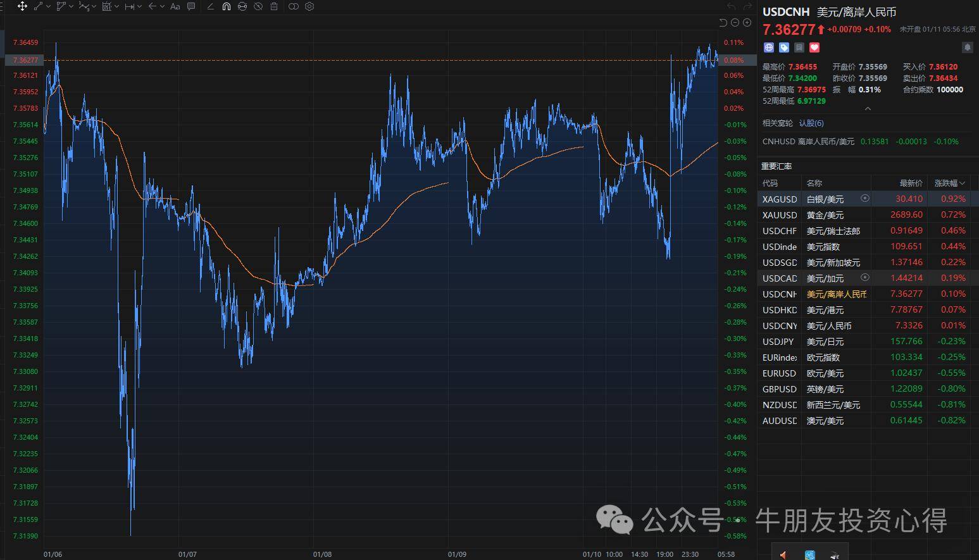The height and width of the screenshot is (560, 979).
Task: Zoom in the chart with plus icon
Action: click(747, 23)
